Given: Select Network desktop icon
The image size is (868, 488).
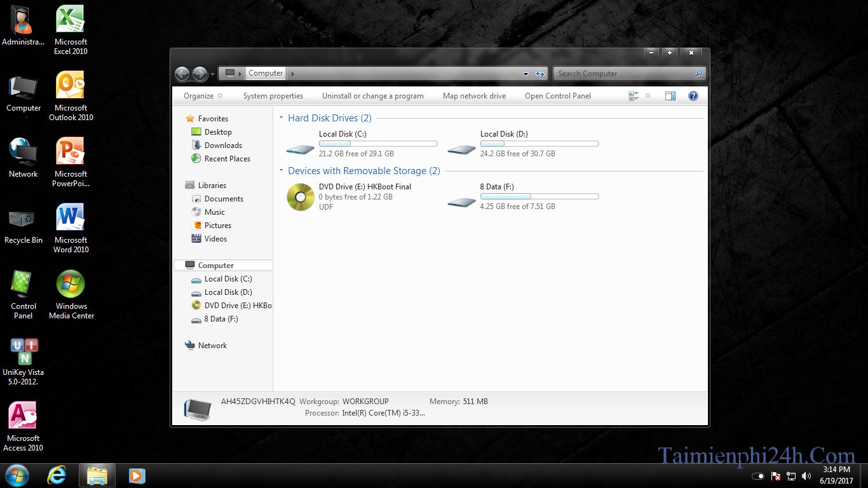Looking at the screenshot, I should pyautogui.click(x=23, y=157).
